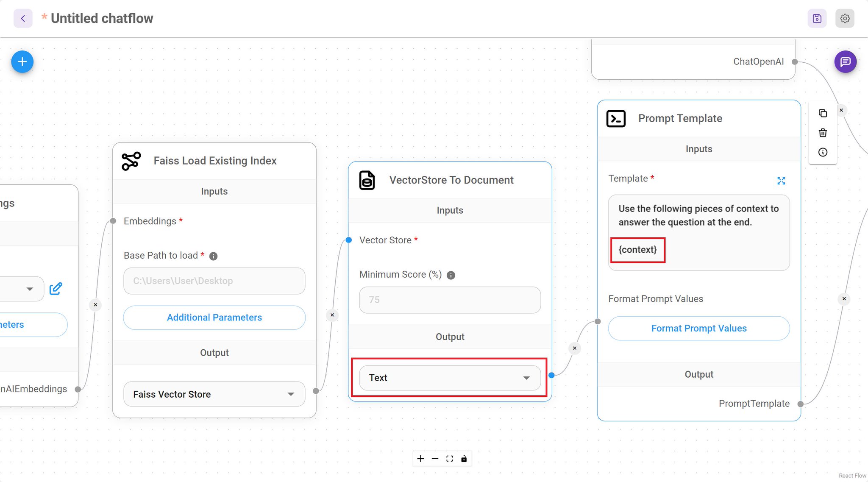This screenshot has height=482, width=868.
Task: Click the Minimum Score input field
Action: (x=450, y=300)
